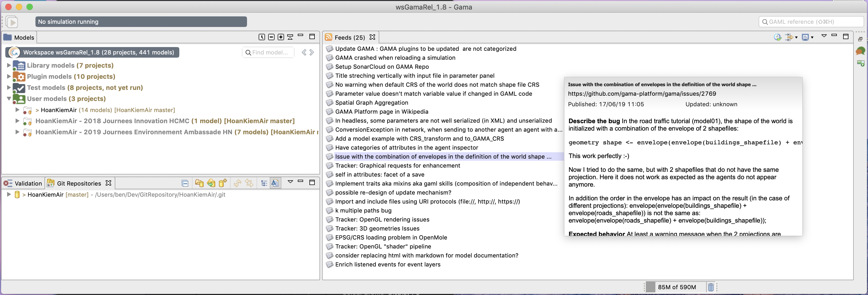Open GitHub issue 2769 link
This screenshot has height=295, width=868.
(x=642, y=94)
